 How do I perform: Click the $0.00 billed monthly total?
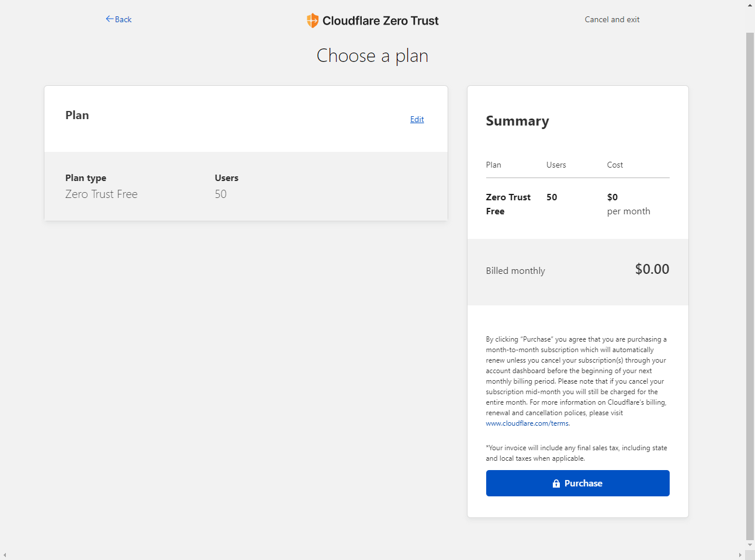[652, 269]
